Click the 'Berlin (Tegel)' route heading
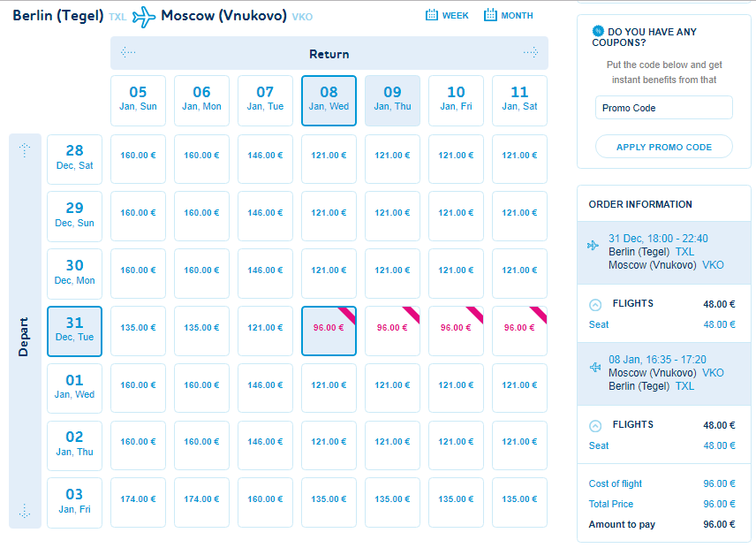Image resolution: width=756 pixels, height=548 pixels. (x=58, y=15)
